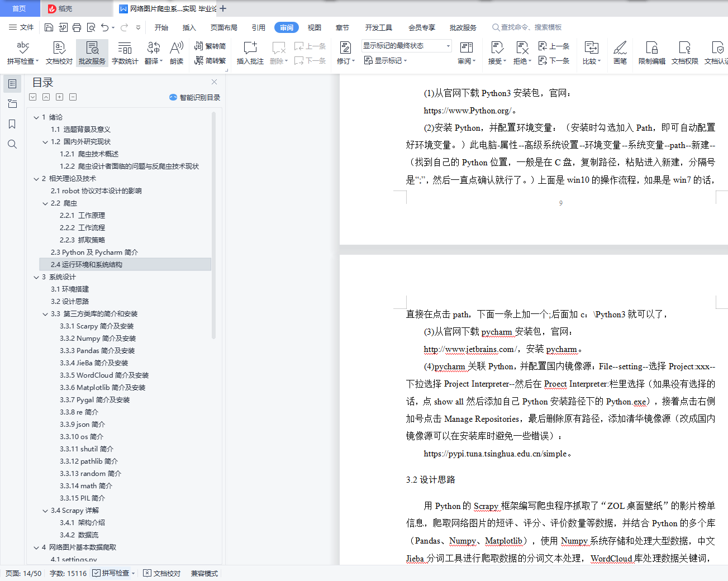Click 文档校对 in the status bar
Image resolution: width=728 pixels, height=581 pixels.
tap(162, 573)
